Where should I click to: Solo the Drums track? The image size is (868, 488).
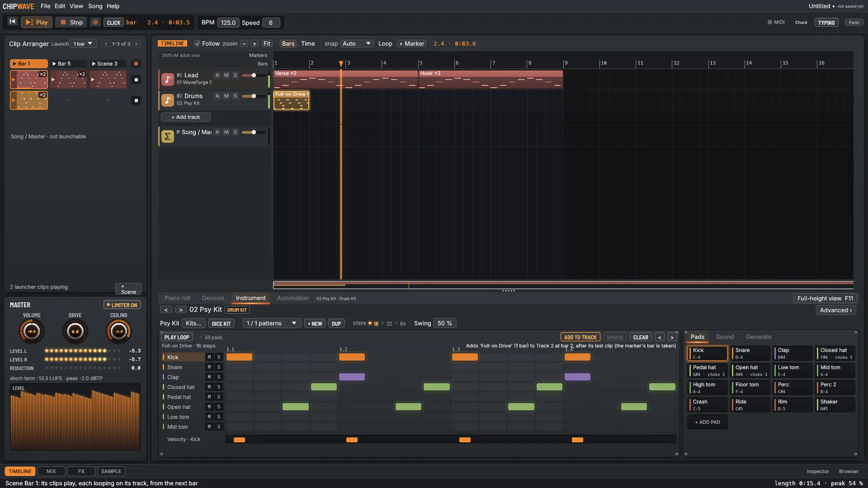point(235,96)
